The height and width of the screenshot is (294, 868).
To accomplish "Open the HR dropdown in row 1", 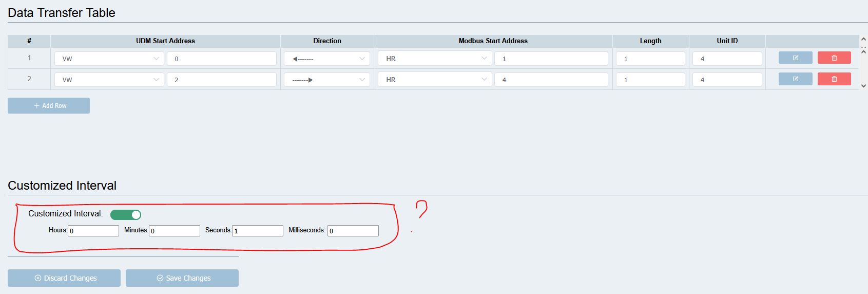I will coord(434,59).
